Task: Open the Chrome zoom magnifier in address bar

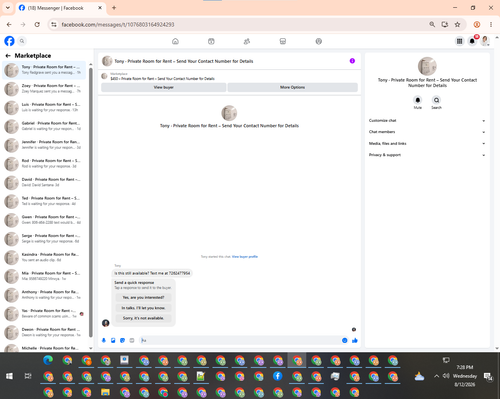Action: (432, 24)
